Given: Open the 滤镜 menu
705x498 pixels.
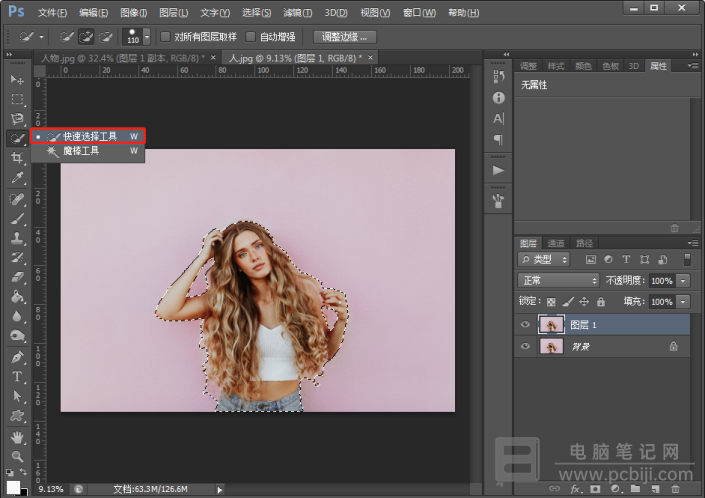Looking at the screenshot, I should 297,13.
